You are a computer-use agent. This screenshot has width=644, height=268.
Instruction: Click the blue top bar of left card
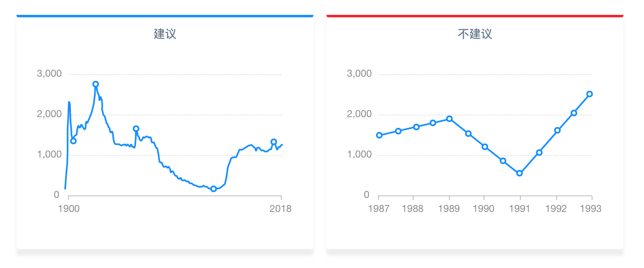pos(165,16)
